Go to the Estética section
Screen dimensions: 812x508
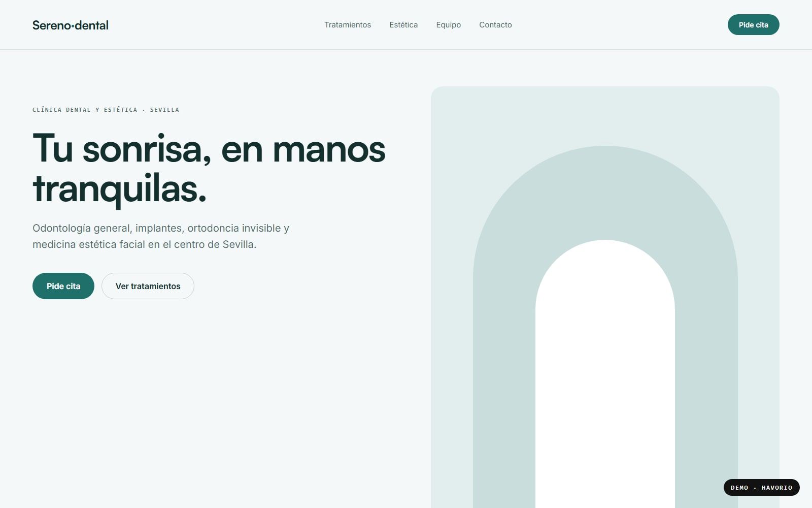pos(403,25)
